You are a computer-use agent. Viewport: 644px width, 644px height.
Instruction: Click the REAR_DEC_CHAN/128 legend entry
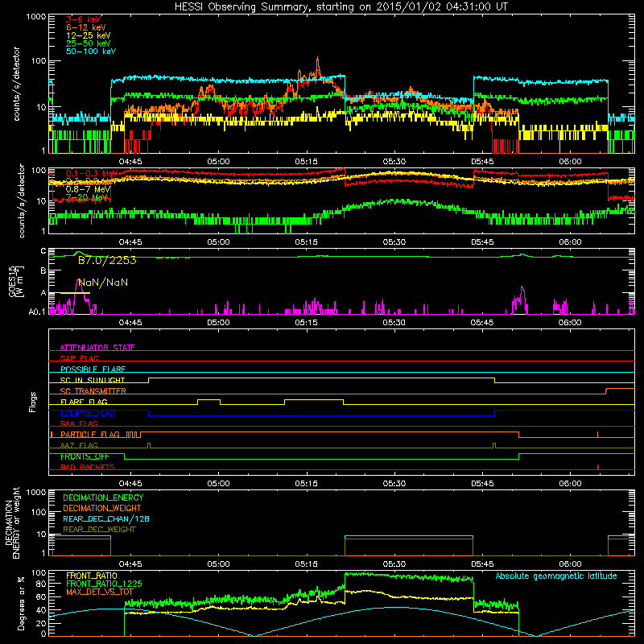[106, 518]
